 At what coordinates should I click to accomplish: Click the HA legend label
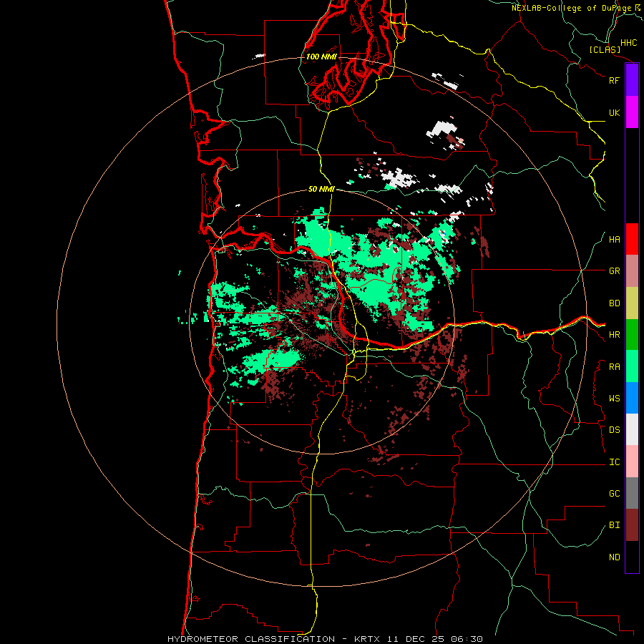(614, 240)
